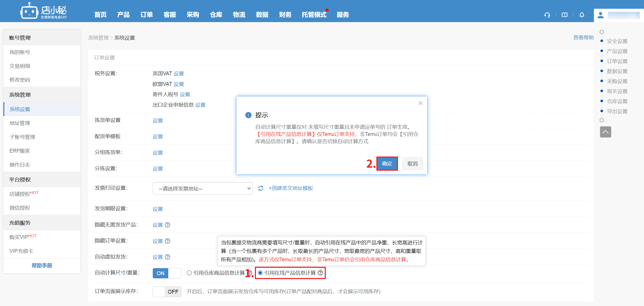Jump to 采购设置 in right anchor list

(x=617, y=81)
